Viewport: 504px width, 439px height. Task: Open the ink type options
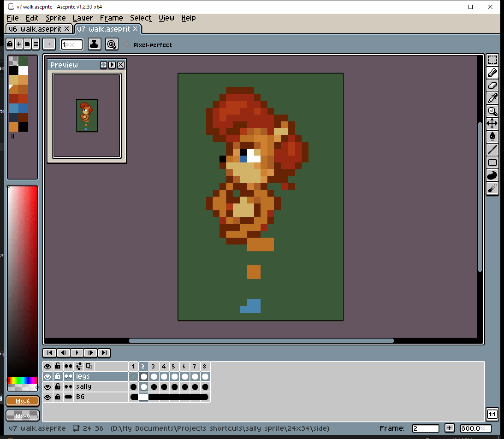[x=95, y=44]
